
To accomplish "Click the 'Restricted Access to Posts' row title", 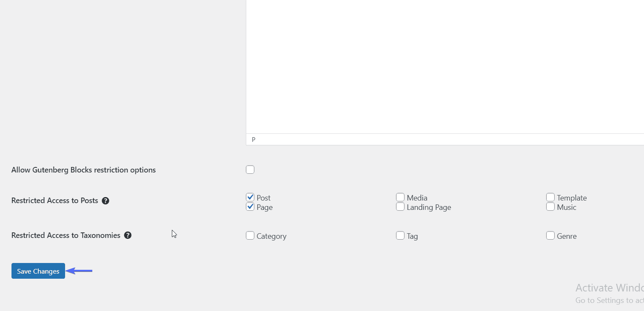I will click(x=55, y=201).
